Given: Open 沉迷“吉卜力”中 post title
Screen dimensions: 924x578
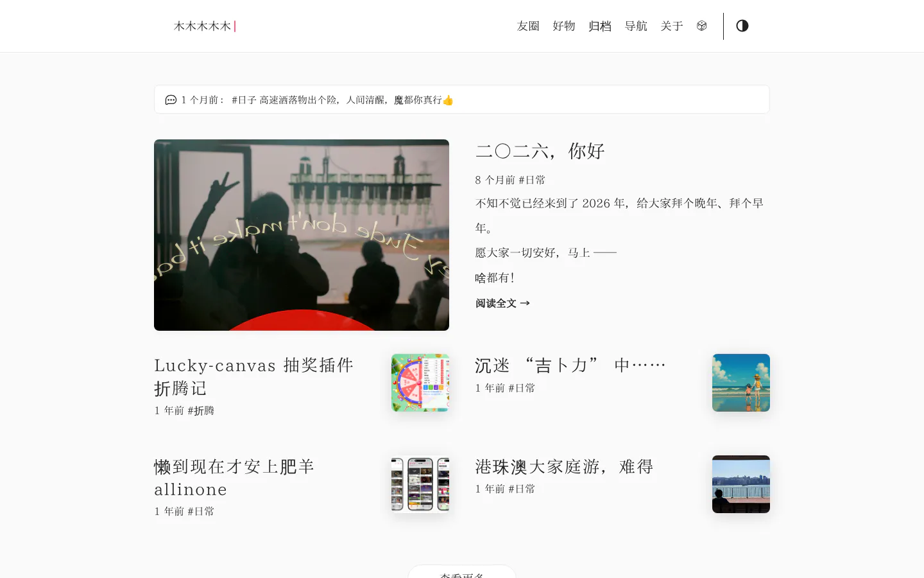Looking at the screenshot, I should pos(570,365).
